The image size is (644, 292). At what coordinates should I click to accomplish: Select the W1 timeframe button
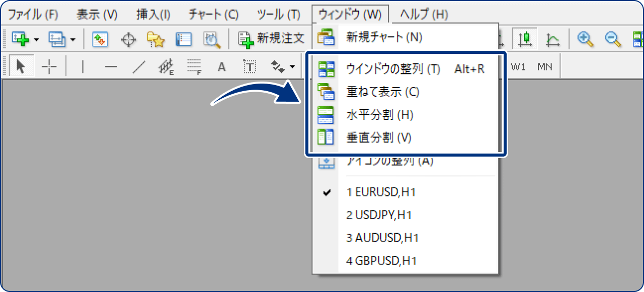pyautogui.click(x=519, y=66)
